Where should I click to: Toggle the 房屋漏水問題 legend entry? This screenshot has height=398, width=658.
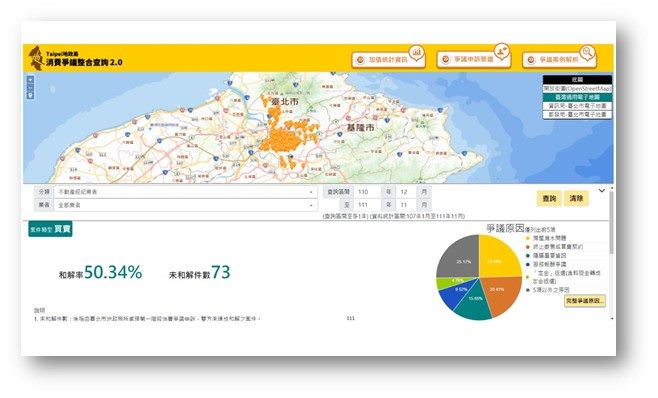(x=546, y=238)
